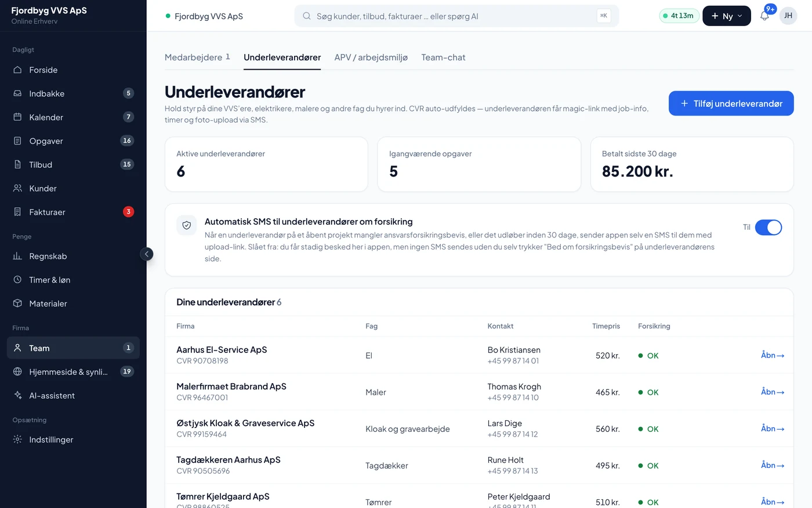Collapse the sidebar with the chevron button

(147, 254)
